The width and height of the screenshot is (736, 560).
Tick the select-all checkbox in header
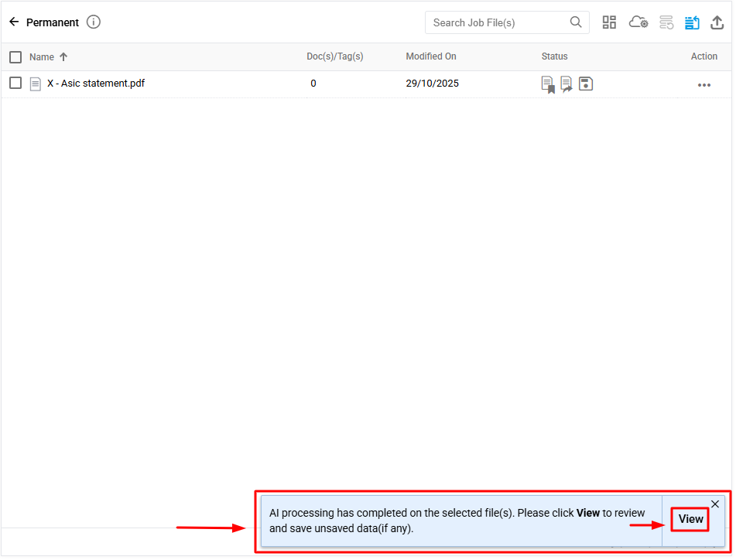tap(15, 56)
